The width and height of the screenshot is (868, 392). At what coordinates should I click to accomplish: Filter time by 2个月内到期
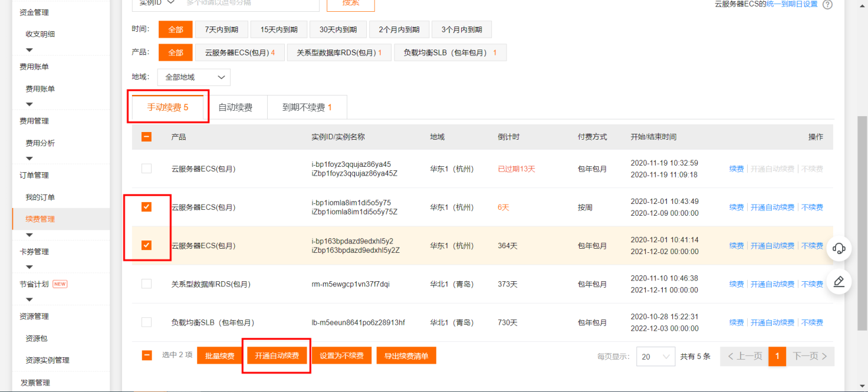[399, 29]
